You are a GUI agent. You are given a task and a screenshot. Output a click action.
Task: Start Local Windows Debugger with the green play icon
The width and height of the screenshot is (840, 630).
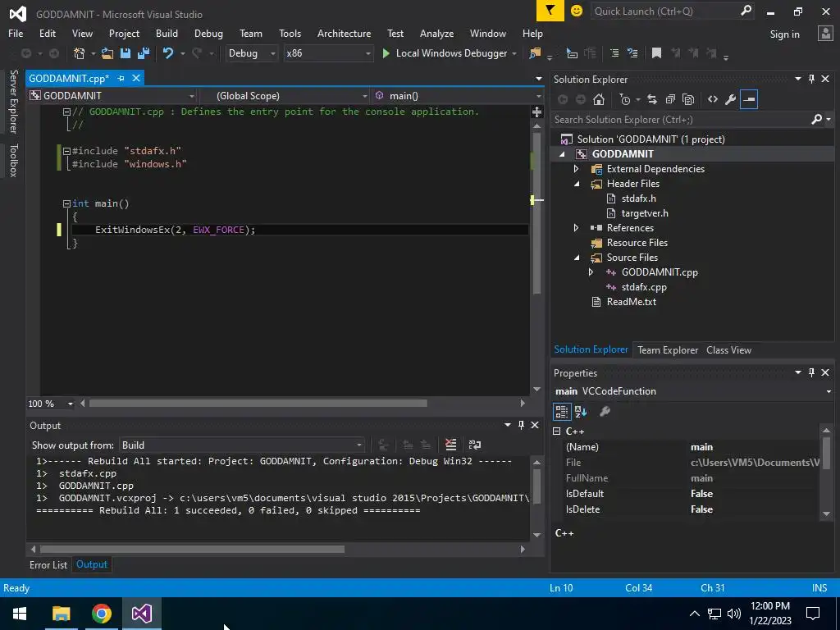386,53
